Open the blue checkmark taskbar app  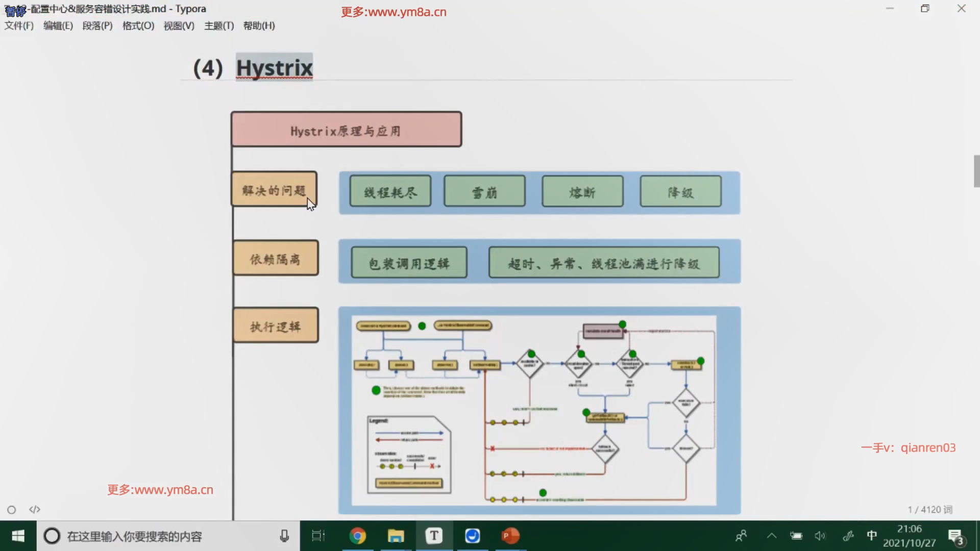[x=472, y=536]
